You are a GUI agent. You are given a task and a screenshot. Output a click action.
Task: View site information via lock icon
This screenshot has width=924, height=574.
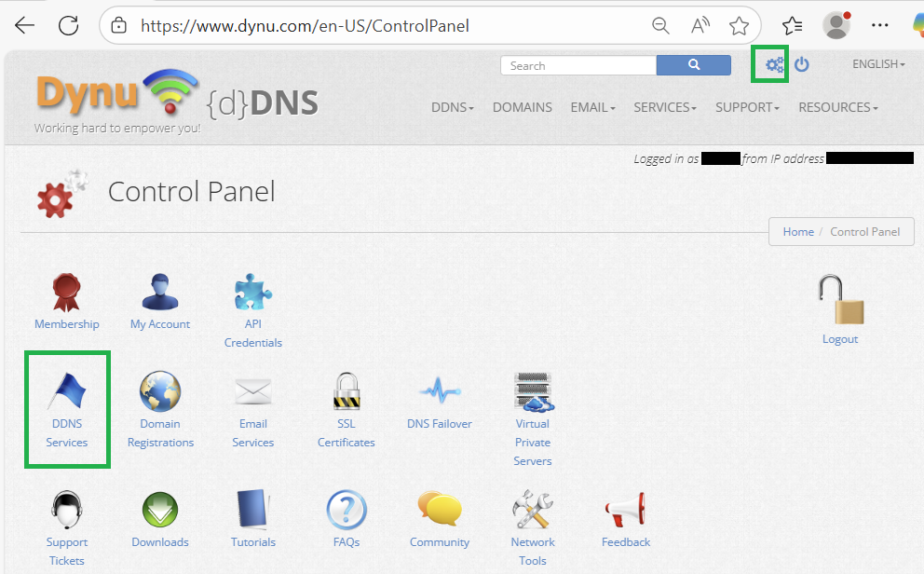(x=118, y=25)
